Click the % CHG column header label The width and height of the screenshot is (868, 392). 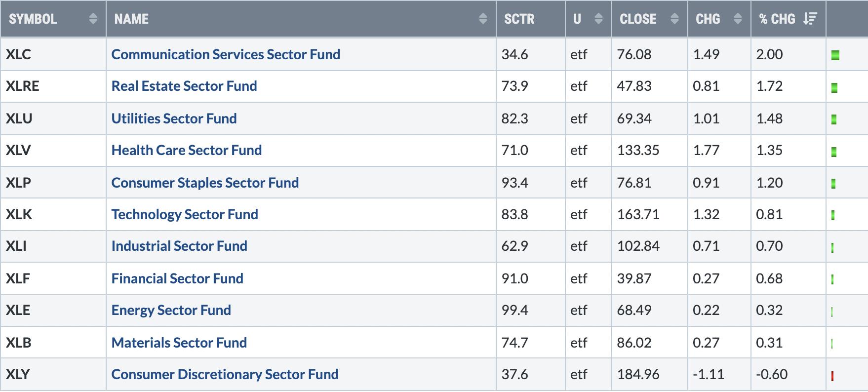click(x=777, y=19)
